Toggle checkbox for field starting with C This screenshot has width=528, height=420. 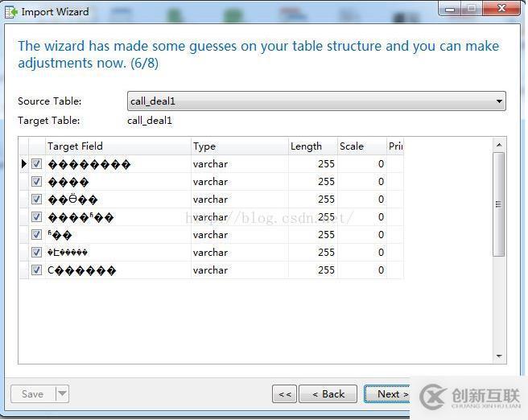(36, 270)
